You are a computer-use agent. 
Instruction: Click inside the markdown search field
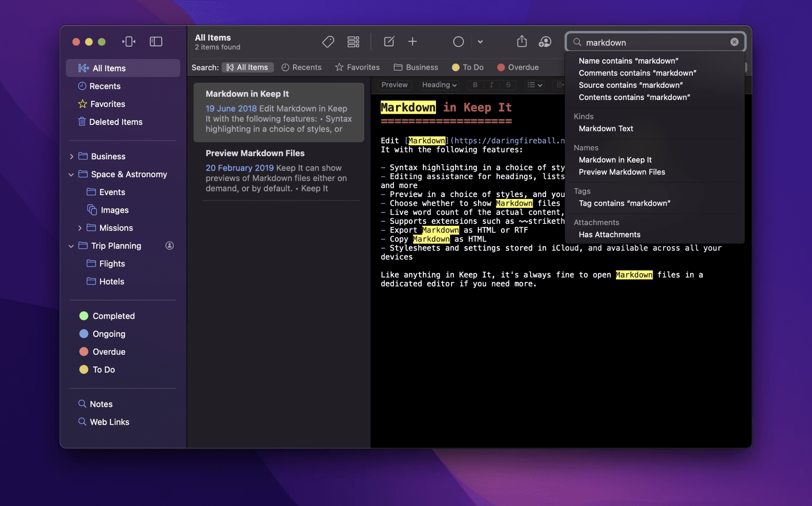[651, 42]
